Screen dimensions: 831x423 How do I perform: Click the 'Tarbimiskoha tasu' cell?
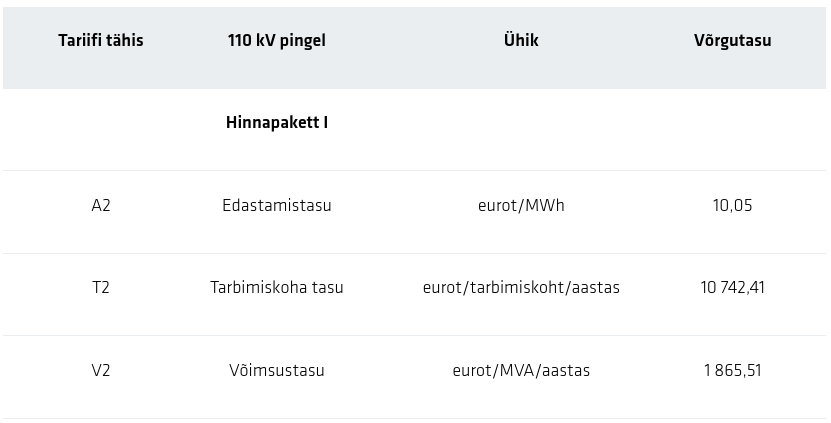pyautogui.click(x=277, y=288)
